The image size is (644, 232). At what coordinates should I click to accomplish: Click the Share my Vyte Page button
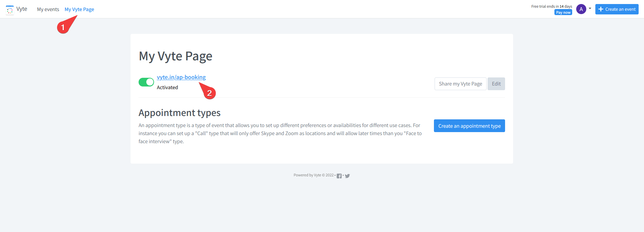point(460,84)
